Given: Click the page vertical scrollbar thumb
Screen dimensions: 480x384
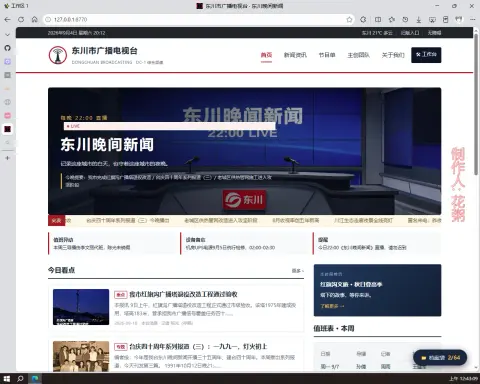Looking at the screenshot, I should [476, 103].
